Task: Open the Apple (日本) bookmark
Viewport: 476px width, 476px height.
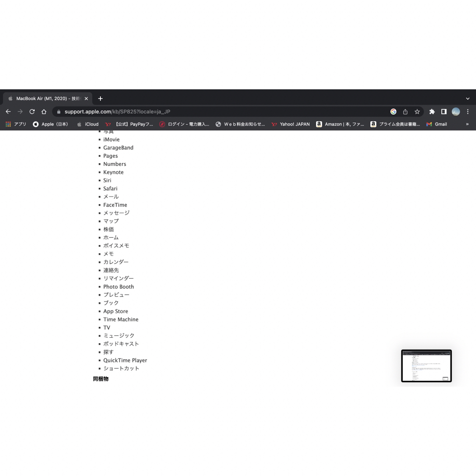Action: click(x=50, y=124)
